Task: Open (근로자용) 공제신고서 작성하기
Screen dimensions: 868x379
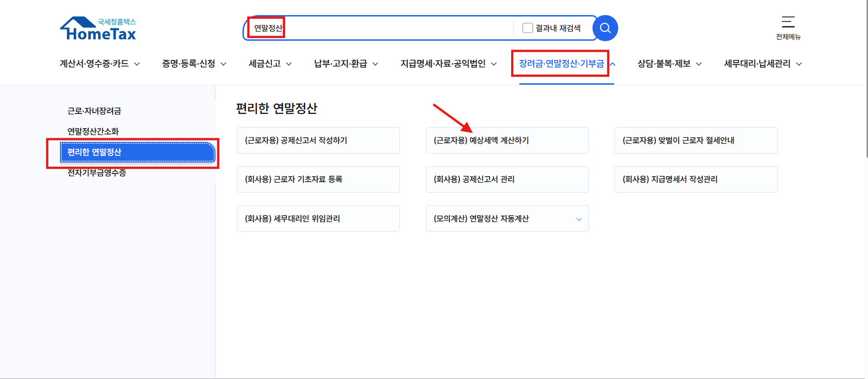Action: pyautogui.click(x=318, y=141)
